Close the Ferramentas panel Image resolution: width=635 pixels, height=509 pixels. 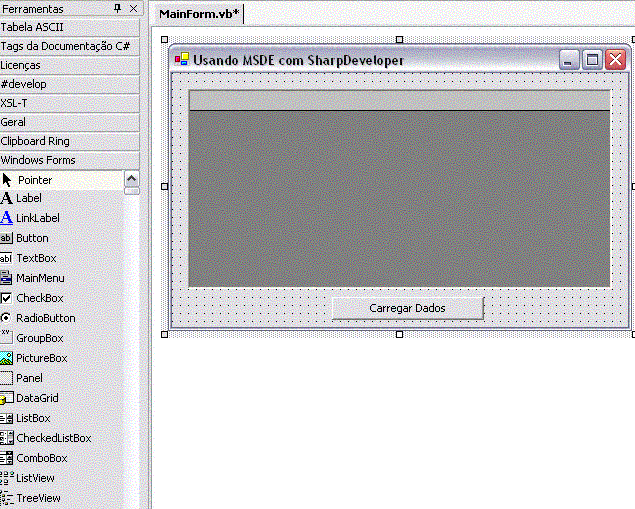(x=133, y=9)
